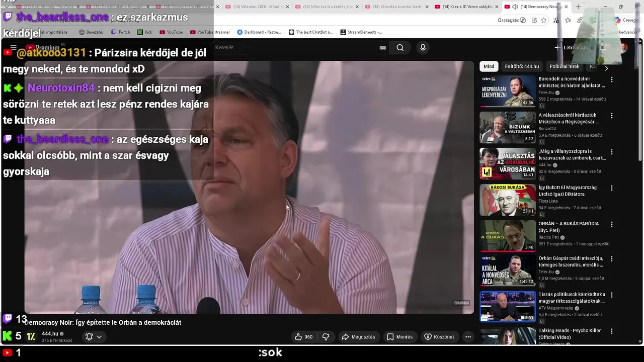The width and height of the screenshot is (644, 362).
Task: Open menu for 'Talking Heads - Psycho Killer'
Action: pos(612,331)
